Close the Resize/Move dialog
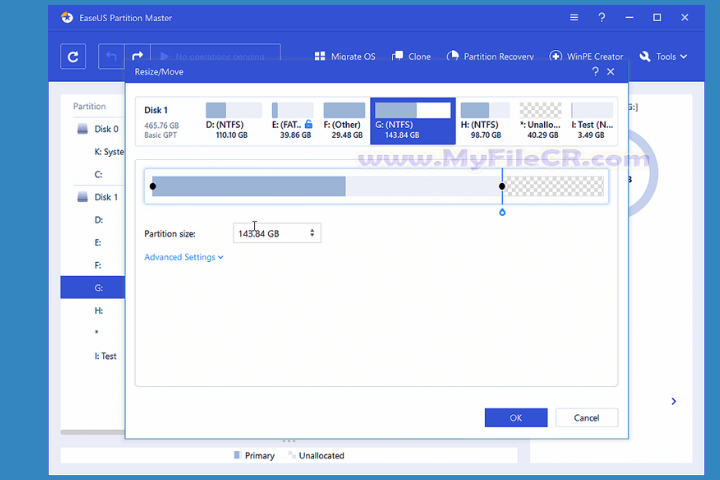The width and height of the screenshot is (720, 480). coord(610,72)
